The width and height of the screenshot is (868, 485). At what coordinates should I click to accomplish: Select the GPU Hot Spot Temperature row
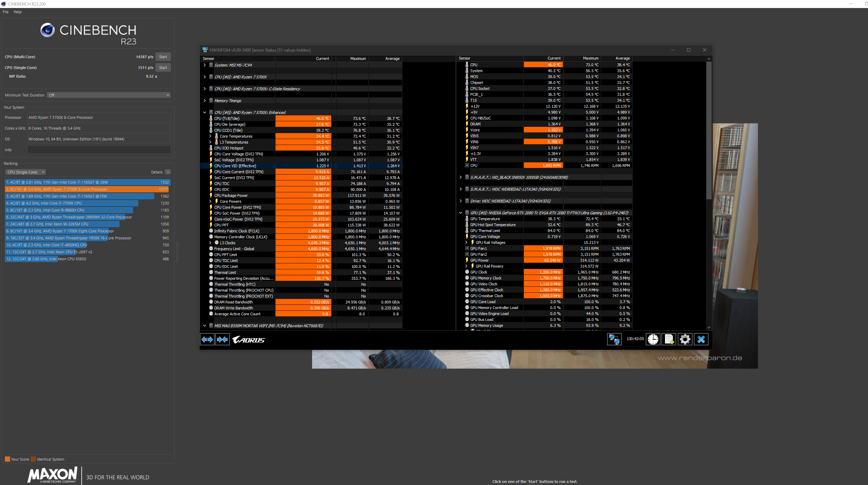[544, 225]
